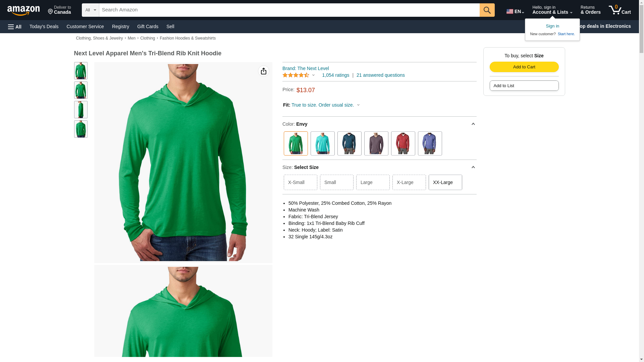Select the XX-Large size option
The height and width of the screenshot is (362, 644).
pos(445,182)
